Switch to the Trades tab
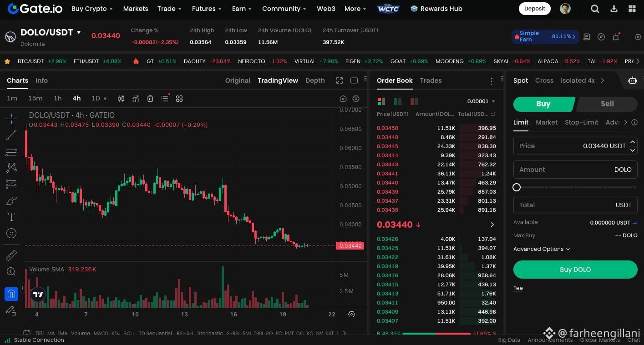Screen dimensions: 644x345 (431, 80)
